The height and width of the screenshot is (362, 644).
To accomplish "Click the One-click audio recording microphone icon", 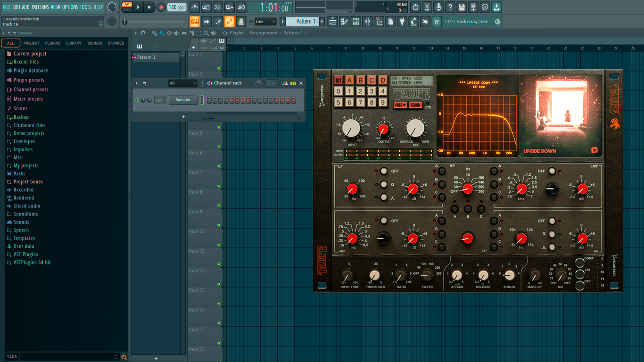I will tap(438, 7).
